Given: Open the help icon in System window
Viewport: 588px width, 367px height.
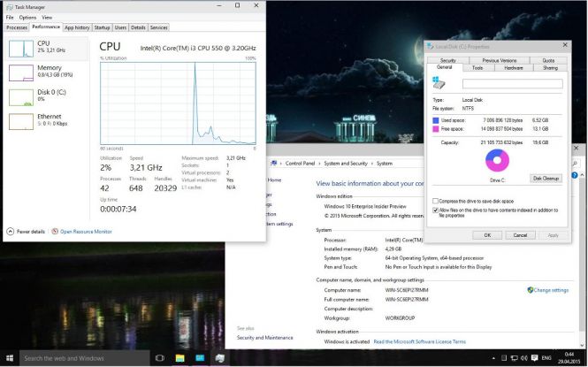Looking at the screenshot, I should pos(575,175).
